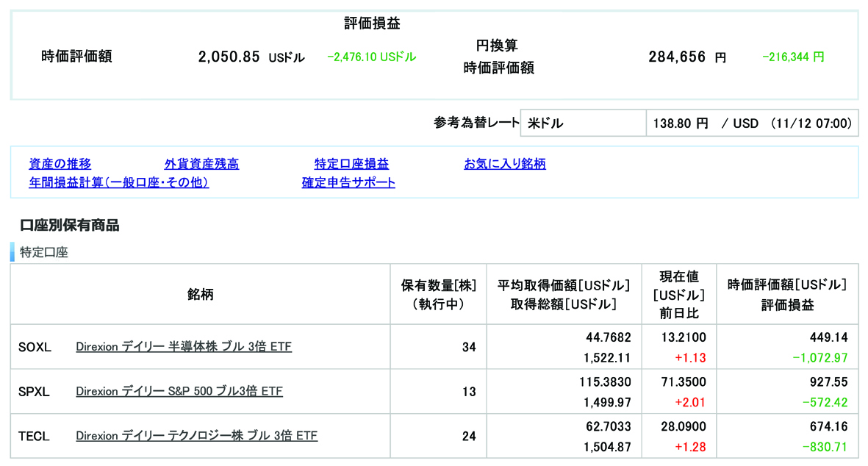The width and height of the screenshot is (868, 466).
Task: Click SOXL holding quantity 34
Action: click(x=469, y=347)
